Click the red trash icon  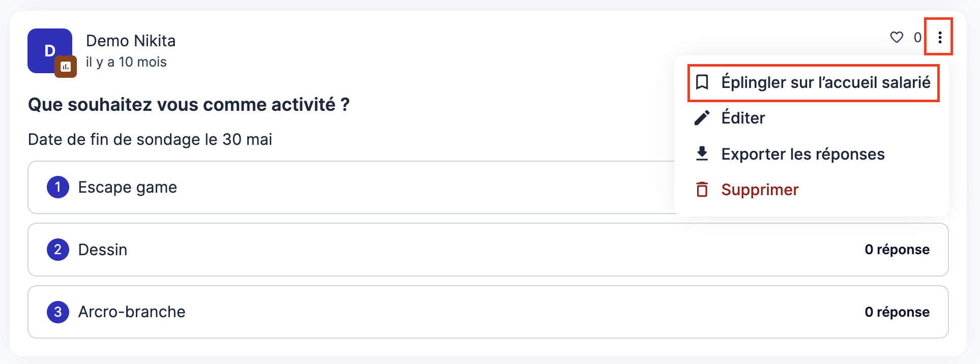[702, 190]
